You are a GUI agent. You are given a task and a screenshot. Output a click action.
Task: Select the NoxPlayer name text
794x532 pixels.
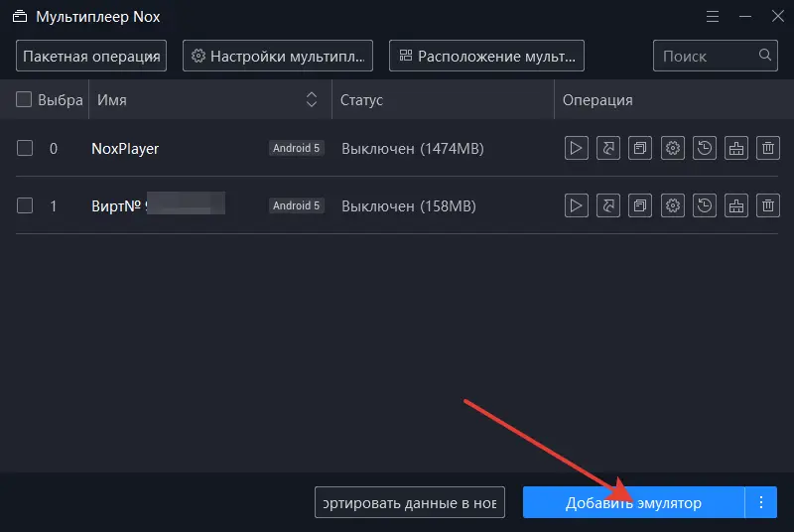point(125,149)
